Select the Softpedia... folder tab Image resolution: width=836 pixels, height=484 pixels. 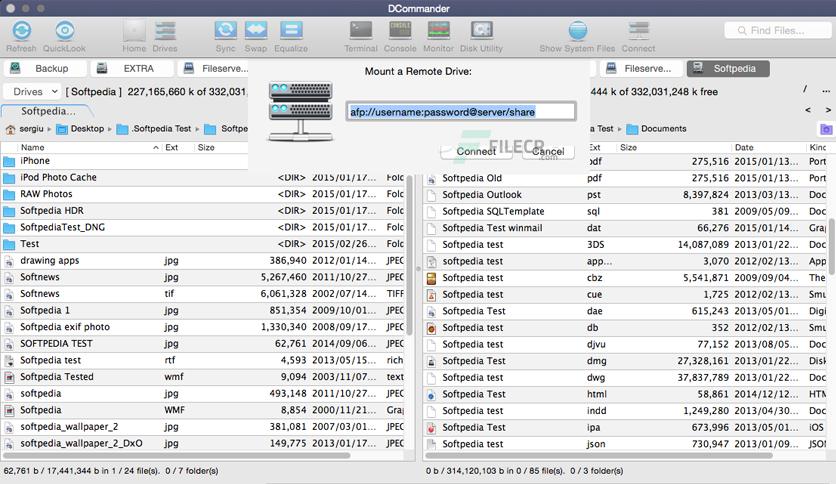coord(47,111)
